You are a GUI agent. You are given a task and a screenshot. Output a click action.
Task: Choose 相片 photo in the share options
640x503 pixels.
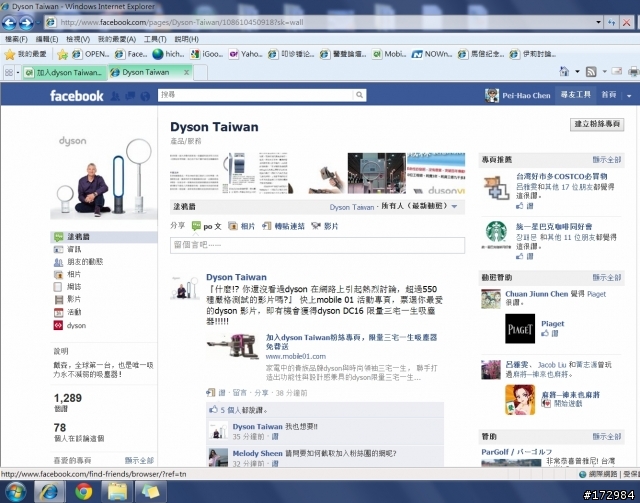242,226
